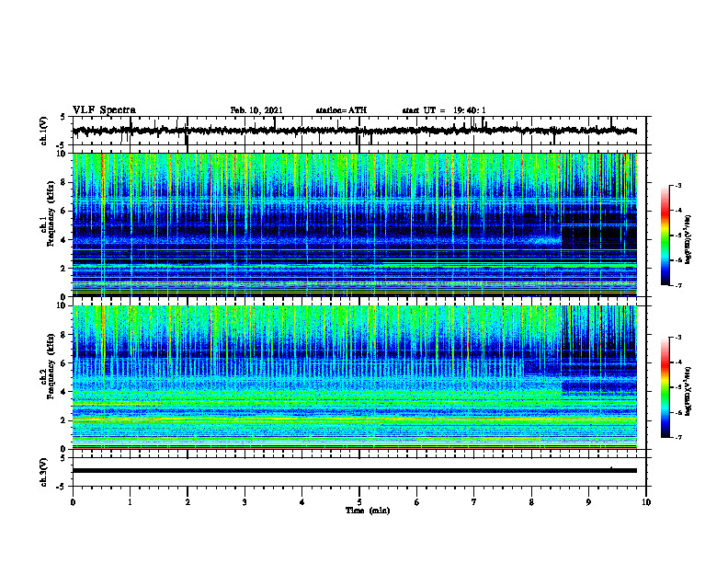
Task: Click the 8 minute tick label on time axis
Action: tap(531, 502)
